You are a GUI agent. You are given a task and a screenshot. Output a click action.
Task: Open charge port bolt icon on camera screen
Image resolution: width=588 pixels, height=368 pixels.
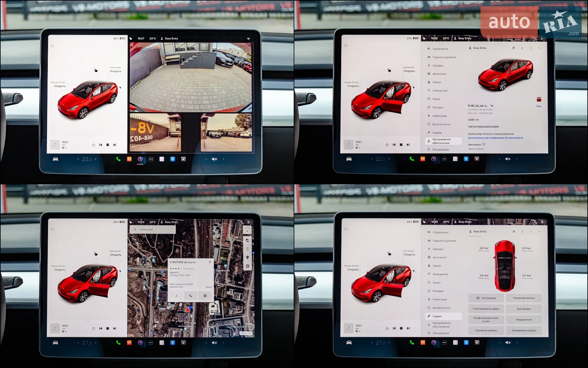(x=120, y=87)
